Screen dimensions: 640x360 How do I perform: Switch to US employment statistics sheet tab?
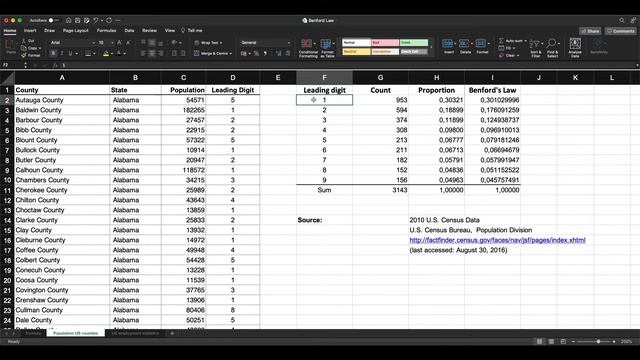135,333
